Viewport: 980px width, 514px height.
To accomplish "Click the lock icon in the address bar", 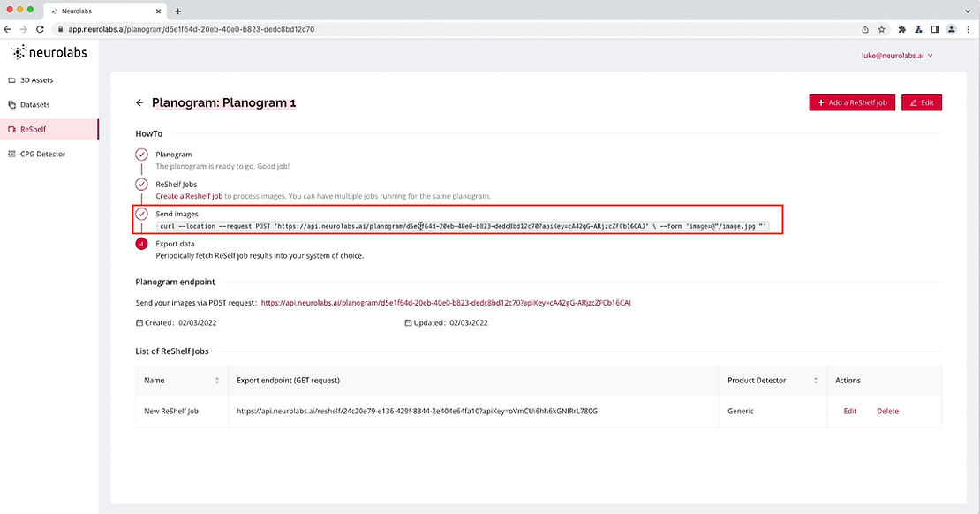I will (61, 29).
